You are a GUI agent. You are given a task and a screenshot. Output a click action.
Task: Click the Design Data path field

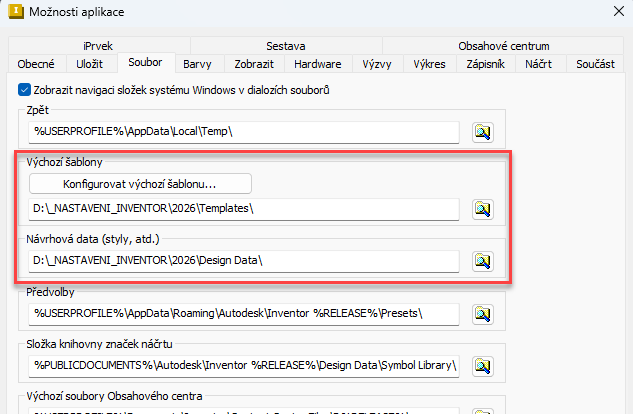point(245,261)
